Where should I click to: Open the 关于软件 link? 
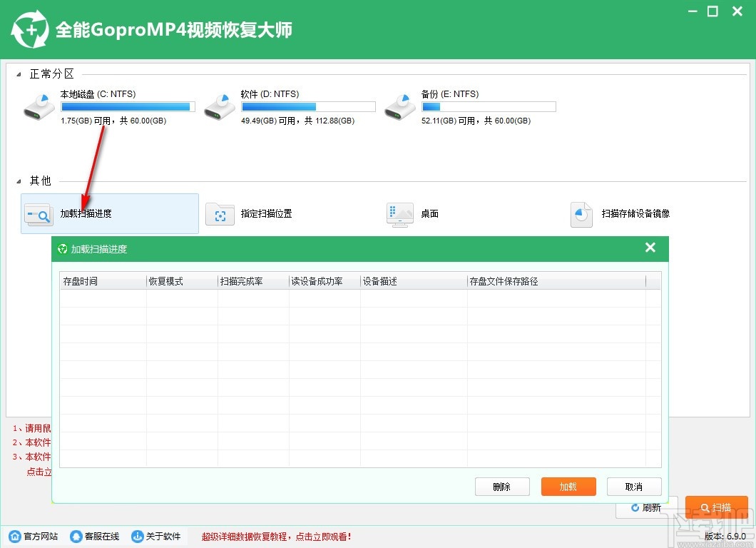tap(163, 537)
